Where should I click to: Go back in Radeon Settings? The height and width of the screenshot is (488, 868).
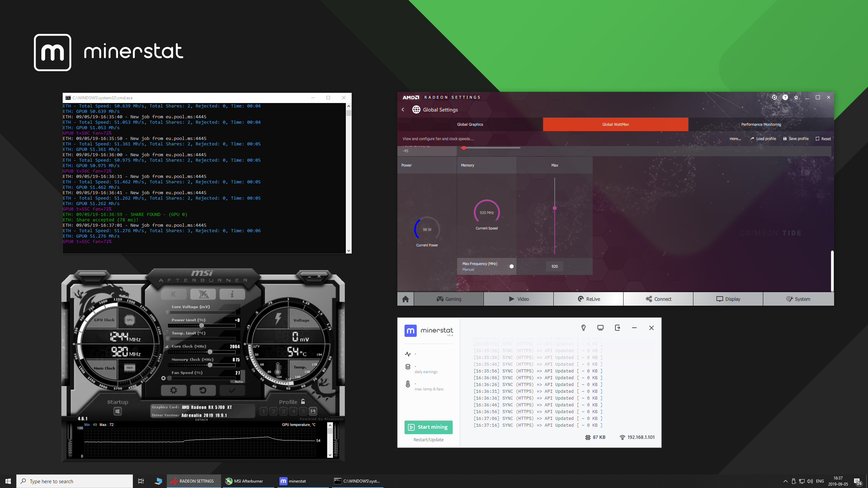tap(403, 109)
